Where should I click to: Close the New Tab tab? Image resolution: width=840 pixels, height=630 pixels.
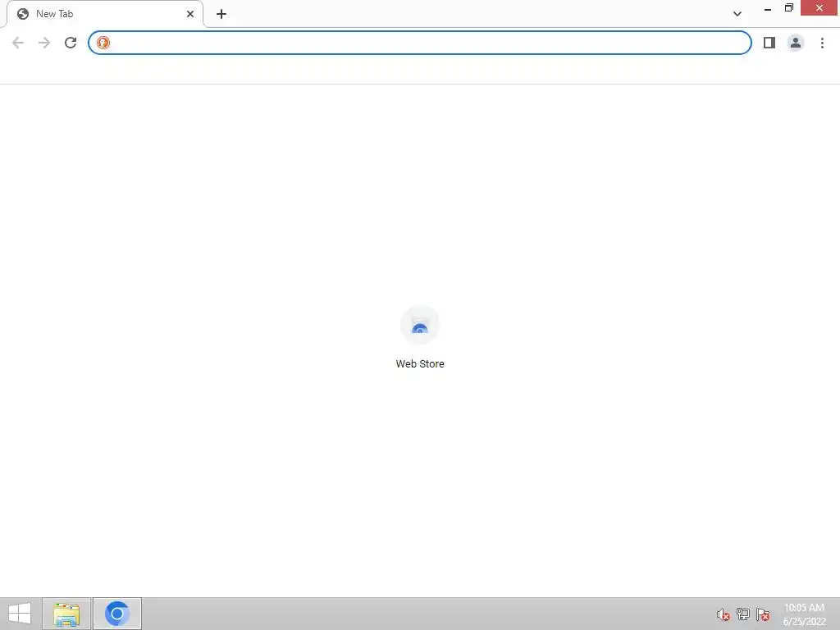190,14
